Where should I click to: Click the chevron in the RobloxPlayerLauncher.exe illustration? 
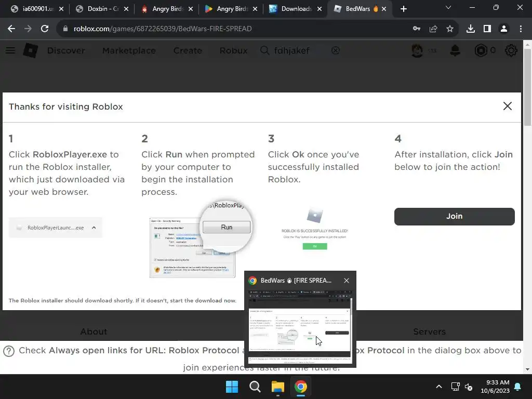(x=94, y=228)
